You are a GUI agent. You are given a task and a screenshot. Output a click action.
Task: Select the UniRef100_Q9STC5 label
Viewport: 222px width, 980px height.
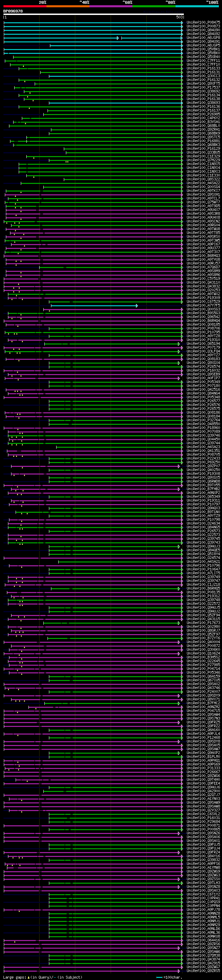coord(203,137)
